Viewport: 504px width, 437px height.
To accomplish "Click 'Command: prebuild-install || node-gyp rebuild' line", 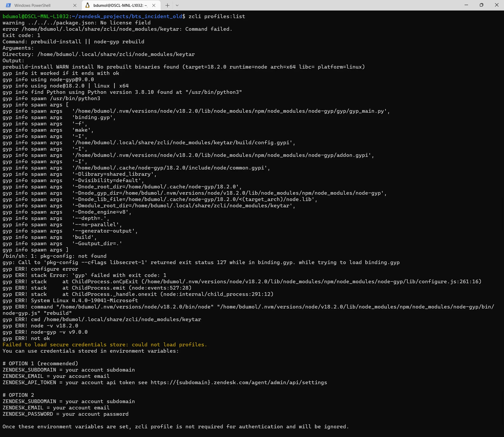I will (73, 42).
